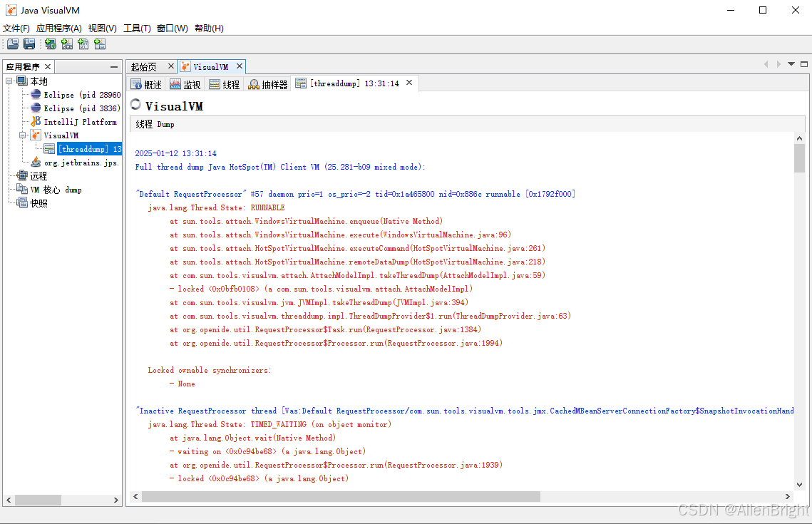812x524 pixels.
Task: Open the 帮助(H) menu
Action: [x=209, y=28]
